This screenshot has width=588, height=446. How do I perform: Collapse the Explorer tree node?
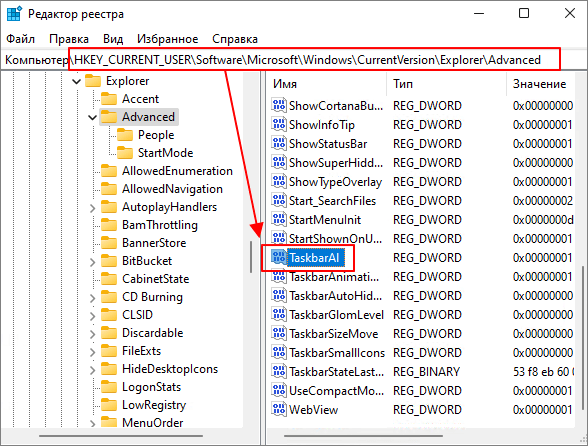76,81
